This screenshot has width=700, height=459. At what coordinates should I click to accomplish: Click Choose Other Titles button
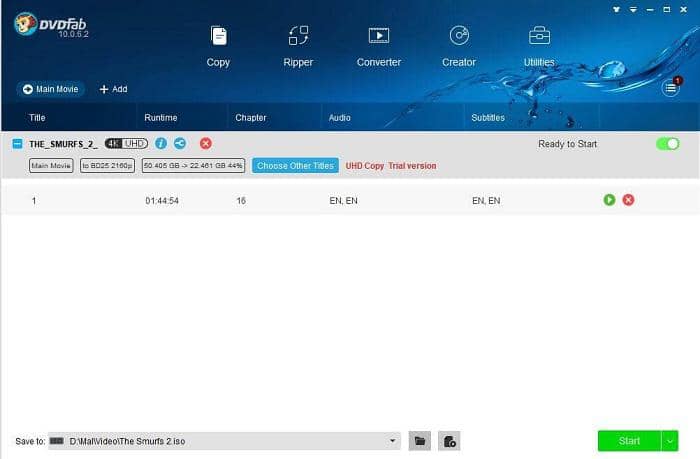pyautogui.click(x=295, y=166)
